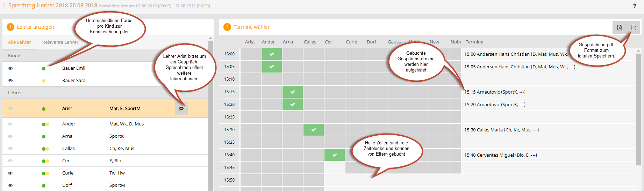This screenshot has width=644, height=191.
Task: Switch to the Relevante Lehrer tab
Action: pos(60,42)
